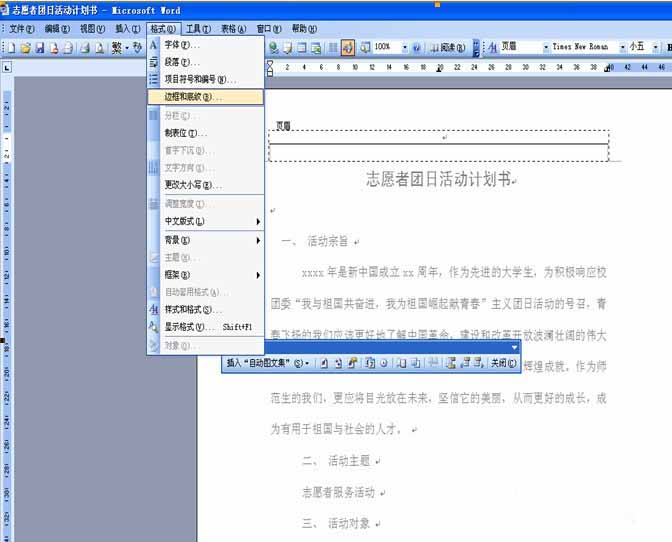Click the Insert Excel worksheet icon

click(316, 48)
